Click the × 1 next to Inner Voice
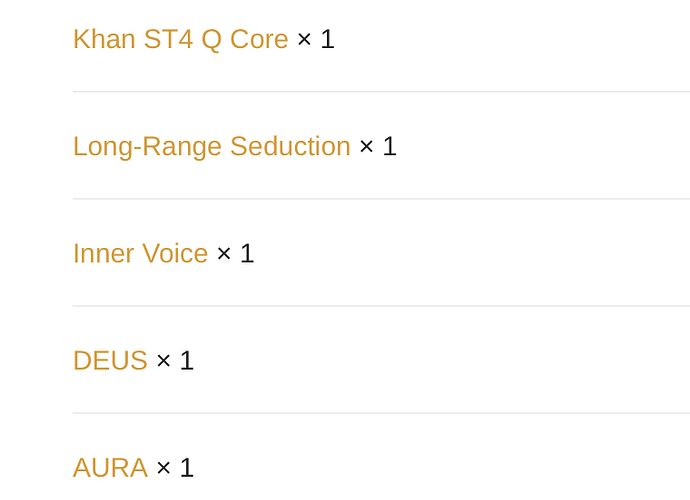The image size is (690, 500). click(x=236, y=253)
